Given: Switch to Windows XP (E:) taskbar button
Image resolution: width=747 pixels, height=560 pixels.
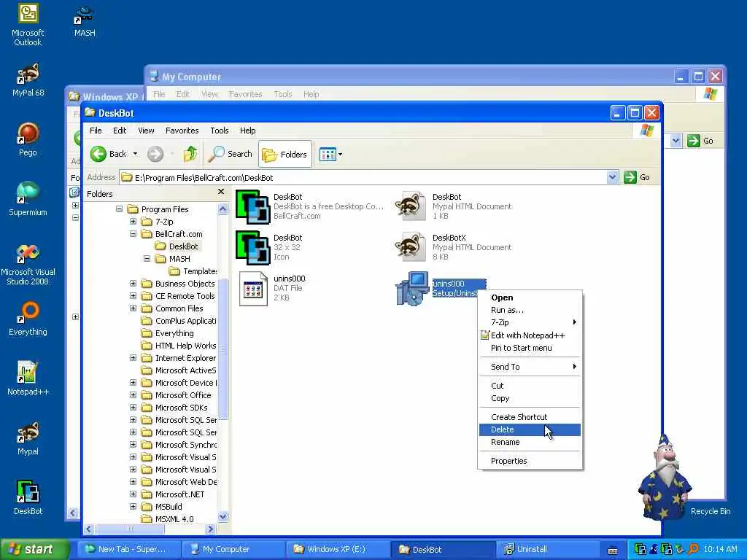Looking at the screenshot, I should point(338,549).
